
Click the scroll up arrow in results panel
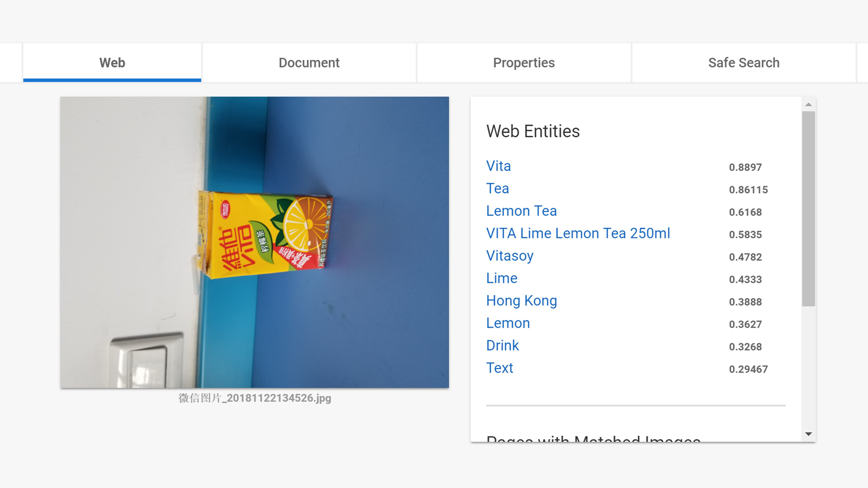(x=808, y=105)
